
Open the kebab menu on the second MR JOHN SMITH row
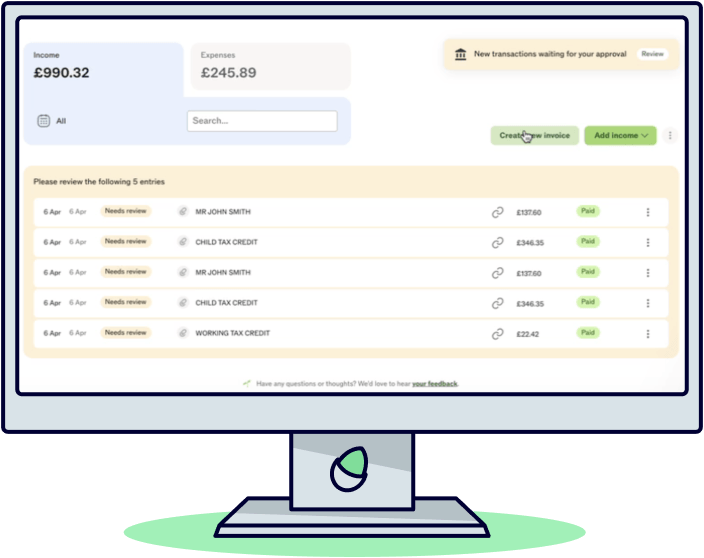pyautogui.click(x=647, y=273)
